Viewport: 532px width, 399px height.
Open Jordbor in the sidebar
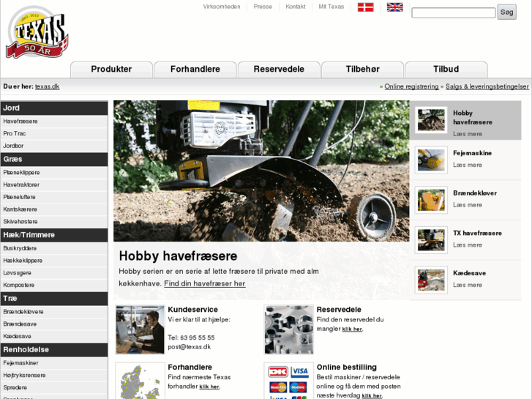click(x=54, y=146)
